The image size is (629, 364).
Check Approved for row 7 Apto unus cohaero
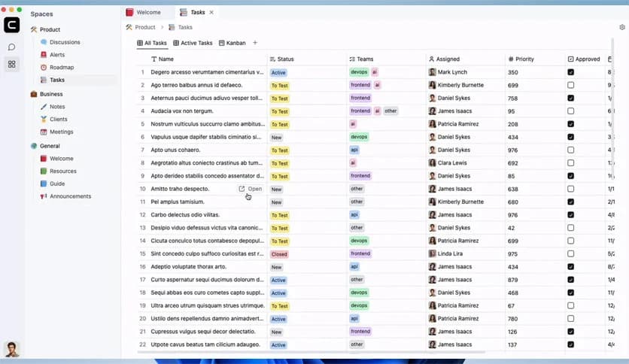pos(571,150)
